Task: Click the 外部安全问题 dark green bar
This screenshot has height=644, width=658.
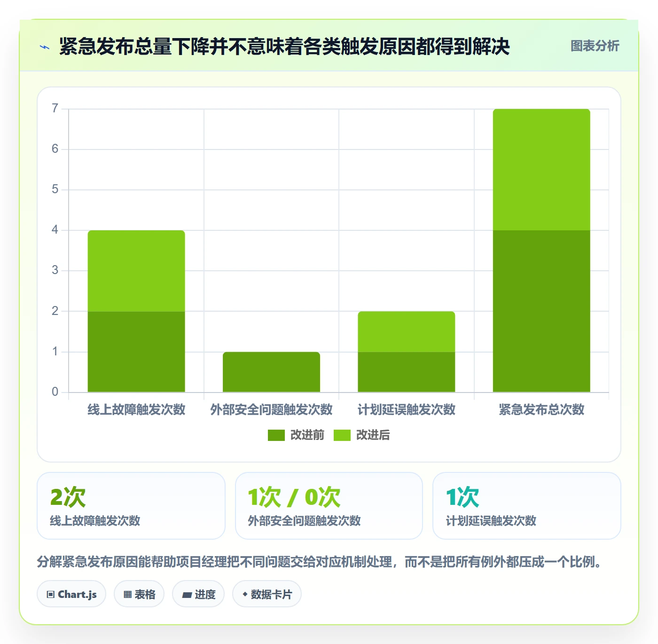Action: coord(271,372)
